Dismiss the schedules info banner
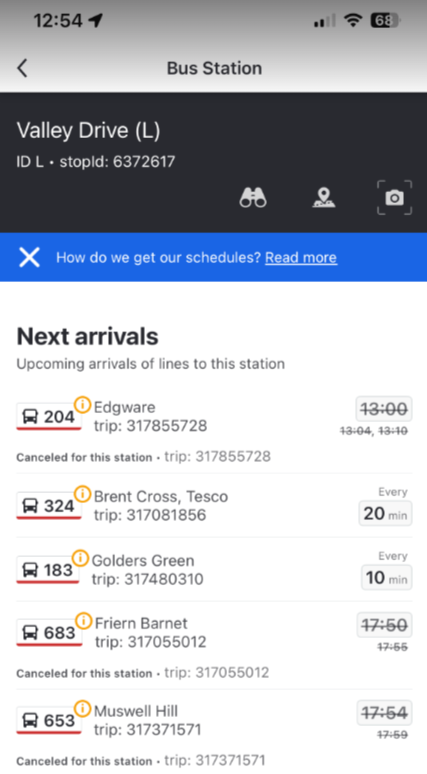Image resolution: width=427 pixels, height=774 pixels. [29, 257]
